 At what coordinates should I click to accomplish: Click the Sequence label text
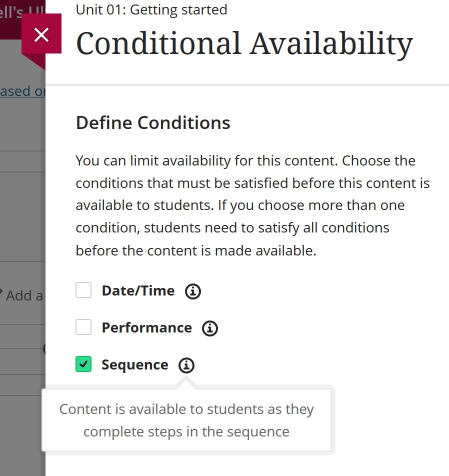click(x=134, y=364)
